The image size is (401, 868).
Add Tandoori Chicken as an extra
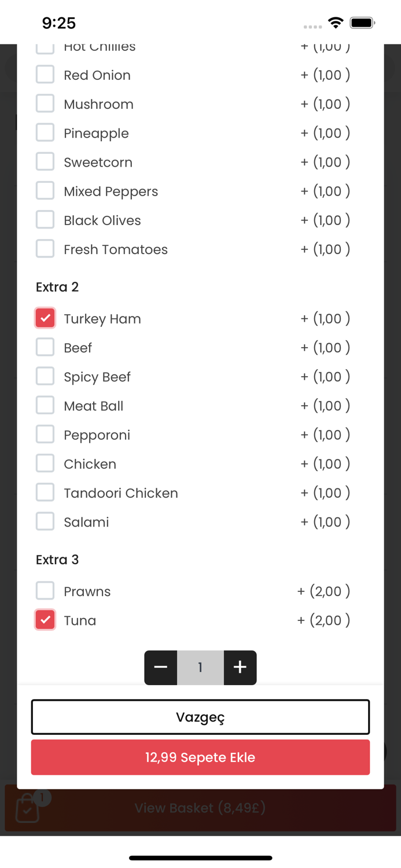[x=45, y=492]
